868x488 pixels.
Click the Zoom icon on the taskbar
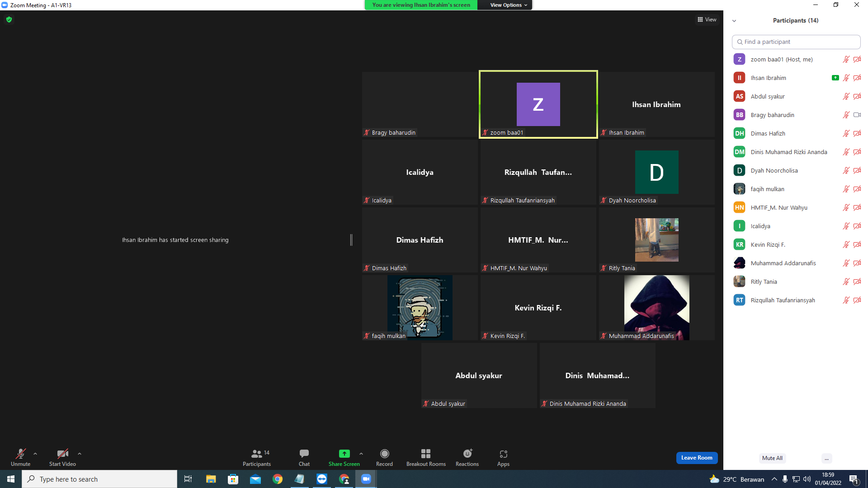[x=366, y=479]
